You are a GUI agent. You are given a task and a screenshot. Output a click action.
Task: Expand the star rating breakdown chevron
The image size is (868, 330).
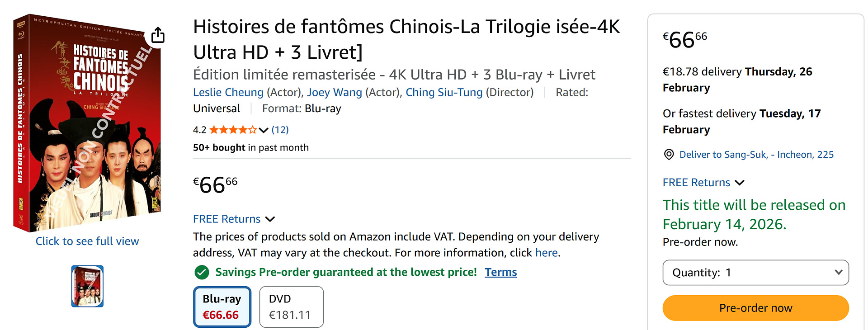[264, 130]
